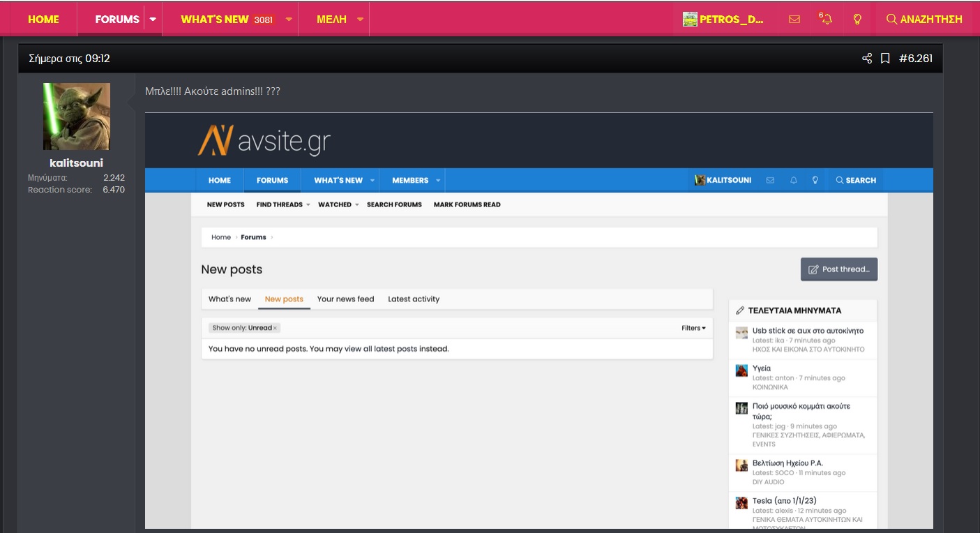Remove the Unread filter with its x
The image size is (980, 533).
click(275, 328)
